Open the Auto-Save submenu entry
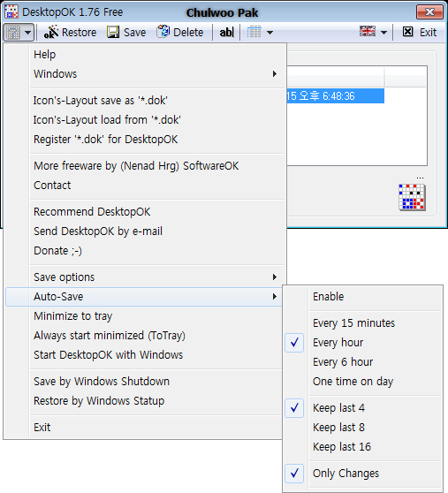The image size is (448, 493). tap(144, 297)
